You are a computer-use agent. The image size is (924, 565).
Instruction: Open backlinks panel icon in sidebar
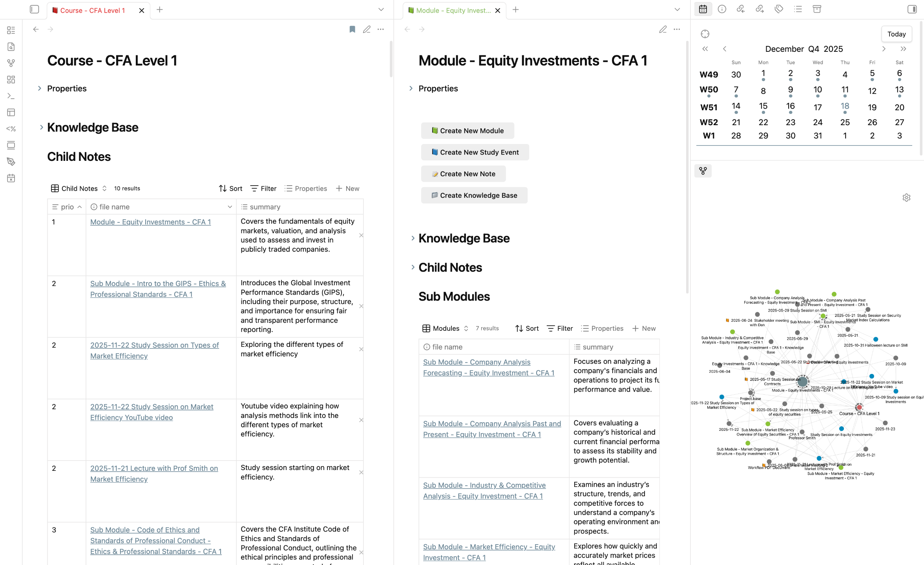point(741,9)
